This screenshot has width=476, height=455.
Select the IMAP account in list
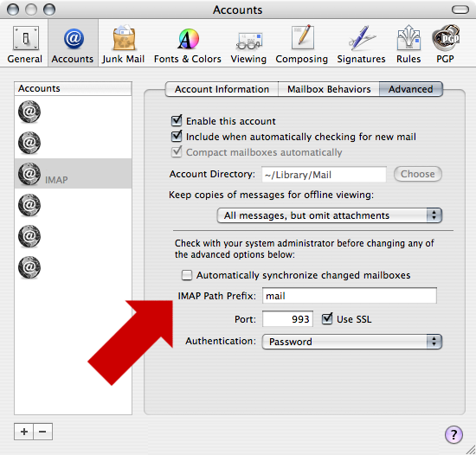pyautogui.click(x=73, y=174)
